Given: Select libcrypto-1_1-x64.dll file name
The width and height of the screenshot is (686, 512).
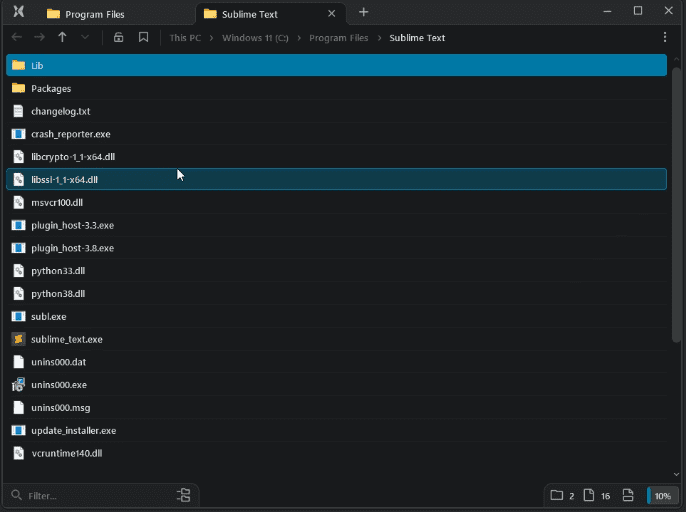Looking at the screenshot, I should pyautogui.click(x=73, y=157).
